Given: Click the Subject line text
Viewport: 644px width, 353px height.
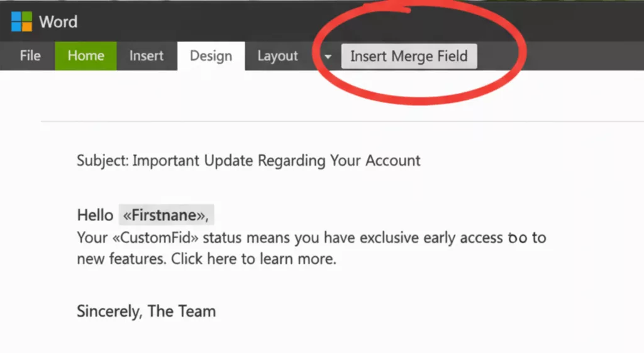Looking at the screenshot, I should pyautogui.click(x=248, y=160).
